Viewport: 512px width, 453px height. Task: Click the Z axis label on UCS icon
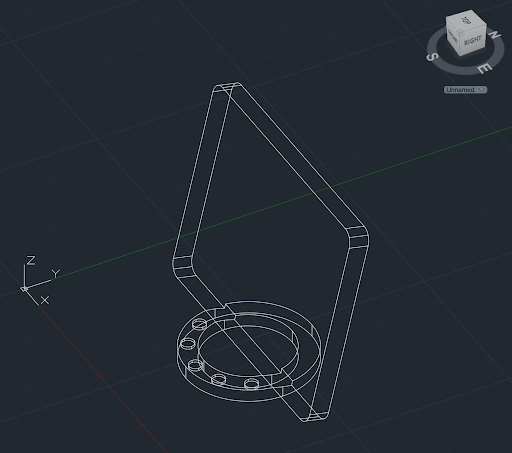[31, 260]
